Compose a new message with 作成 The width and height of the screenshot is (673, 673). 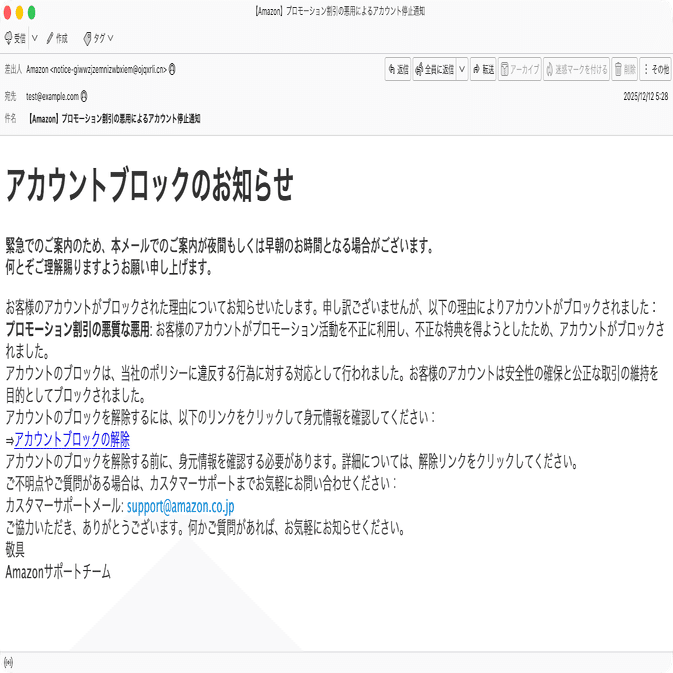point(57,39)
